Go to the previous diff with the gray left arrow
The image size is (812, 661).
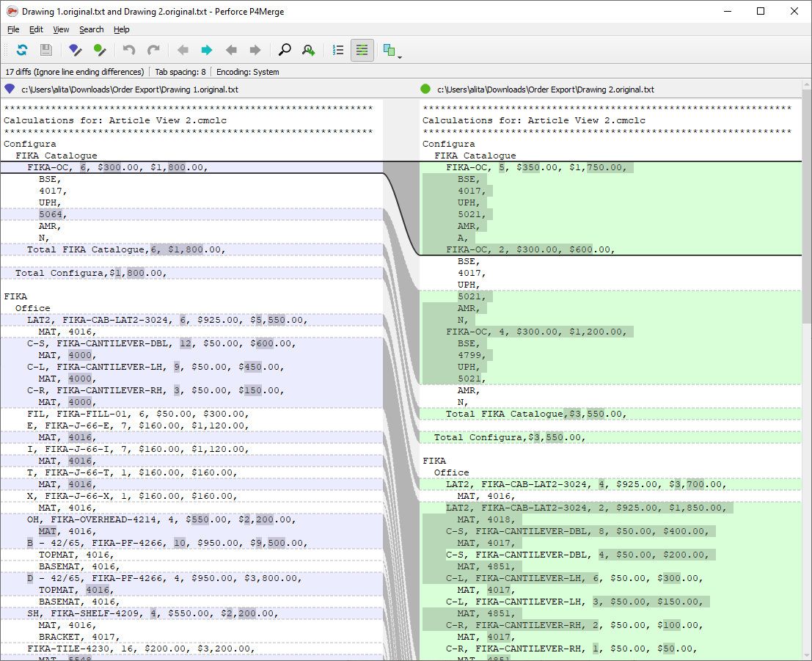183,50
